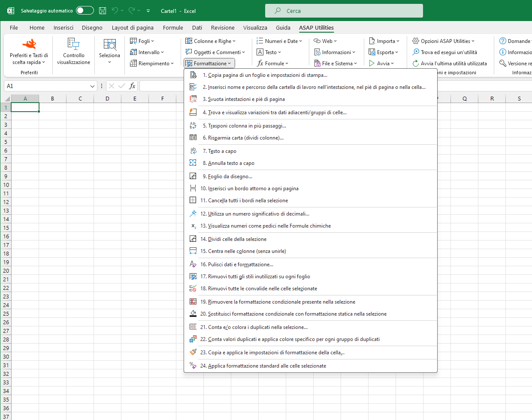The width and height of the screenshot is (532, 420).
Task: Click the Testo a capo icon
Action: 193,151
